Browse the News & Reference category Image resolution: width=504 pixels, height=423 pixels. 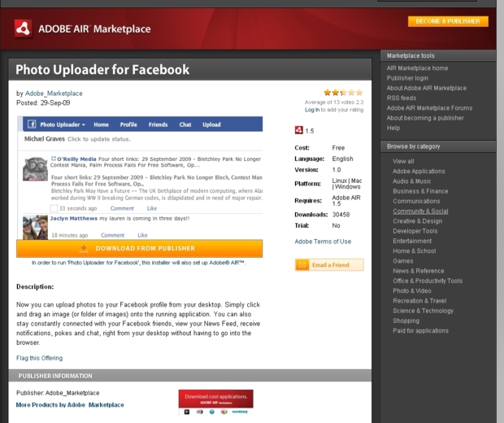tap(418, 271)
